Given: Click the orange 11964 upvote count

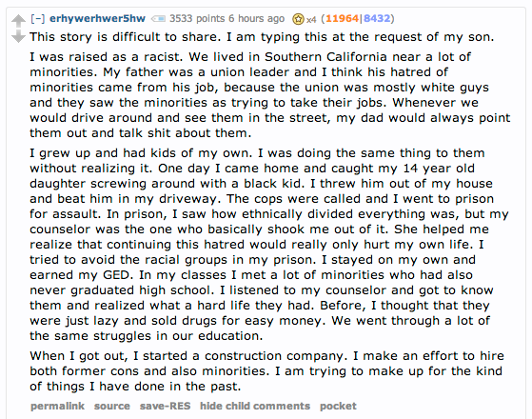Looking at the screenshot, I should point(342,18).
